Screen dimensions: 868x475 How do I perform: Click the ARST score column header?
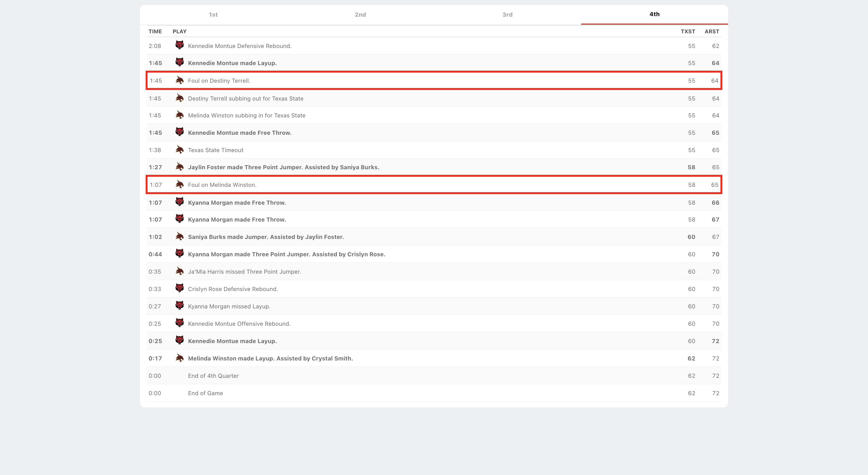point(712,31)
